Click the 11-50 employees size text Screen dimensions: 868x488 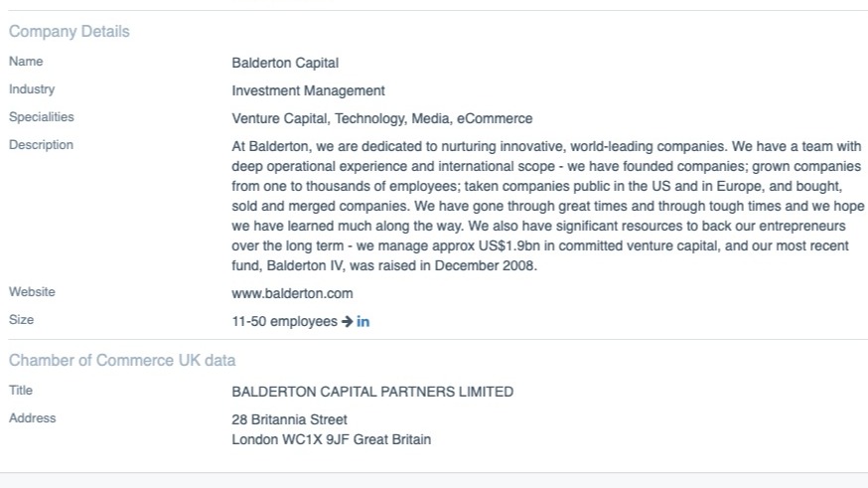(x=284, y=321)
